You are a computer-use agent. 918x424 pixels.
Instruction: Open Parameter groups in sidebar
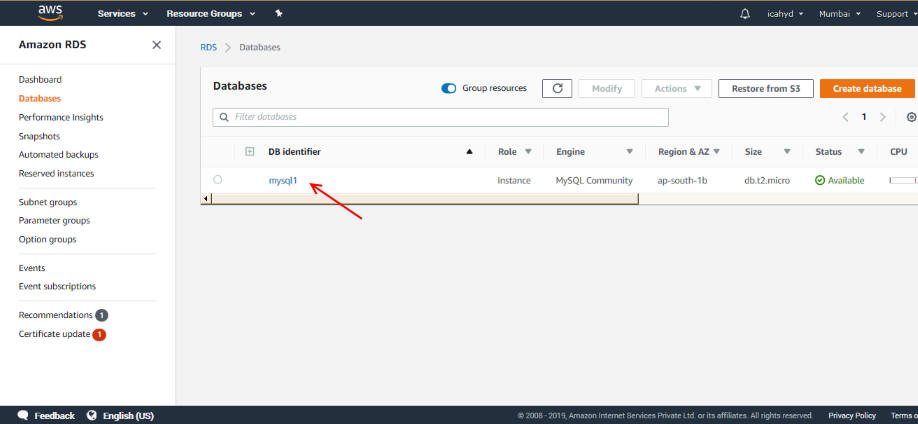tap(54, 221)
